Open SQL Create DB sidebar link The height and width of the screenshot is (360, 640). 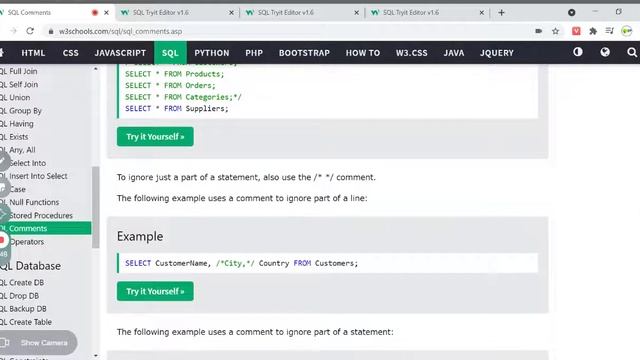(x=22, y=282)
